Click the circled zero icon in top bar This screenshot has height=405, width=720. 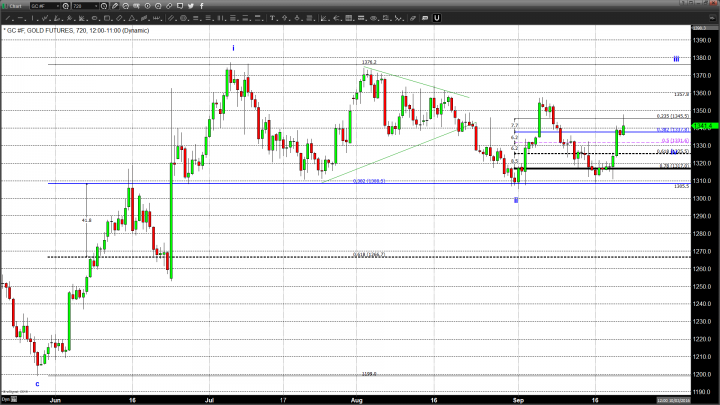coord(147,6)
